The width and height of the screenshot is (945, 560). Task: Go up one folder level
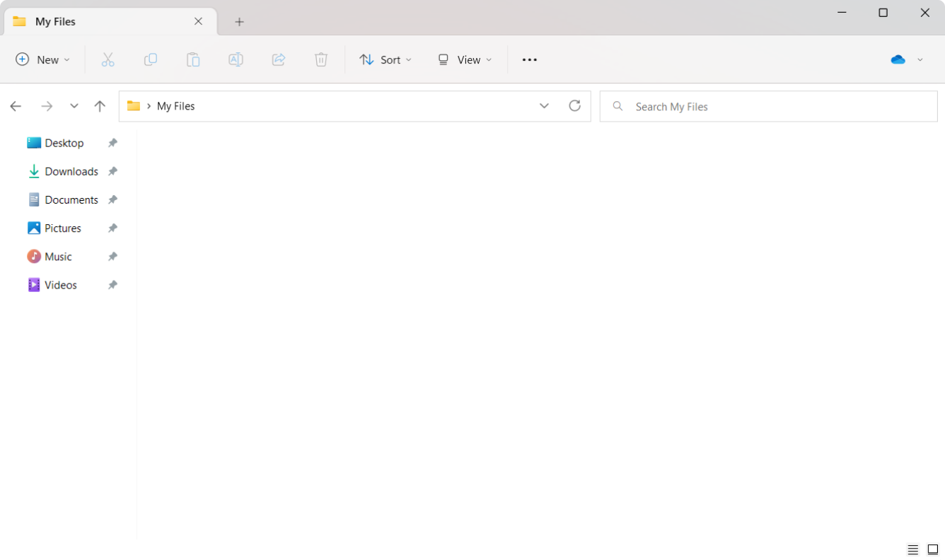[100, 106]
